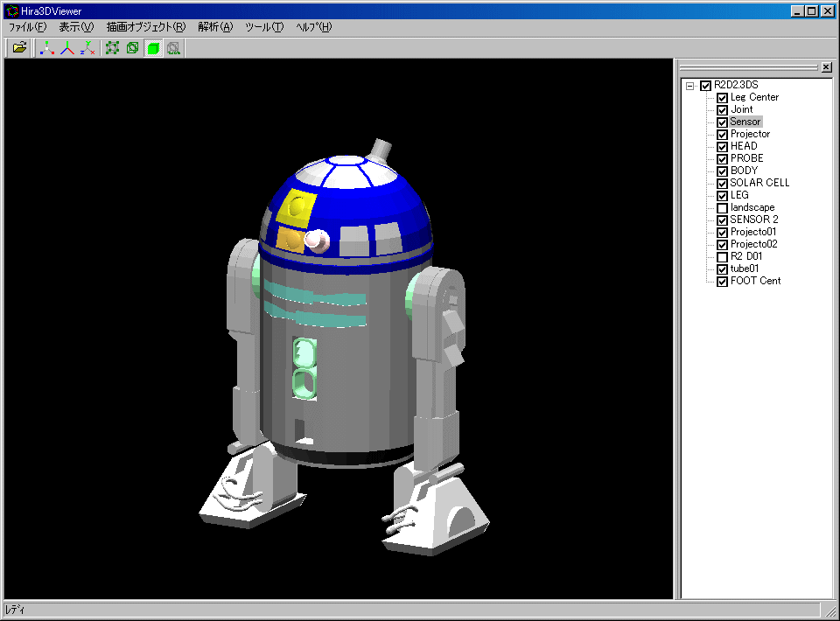Toggle the colored-cube axis display icon
840x621 pixels.
[47, 48]
